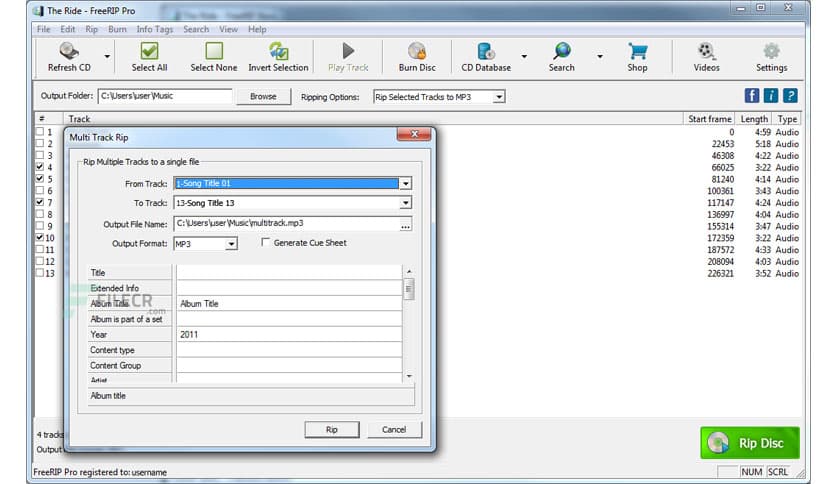Open the Shop cart icon
This screenshot has height=484, width=836.
coord(637,51)
